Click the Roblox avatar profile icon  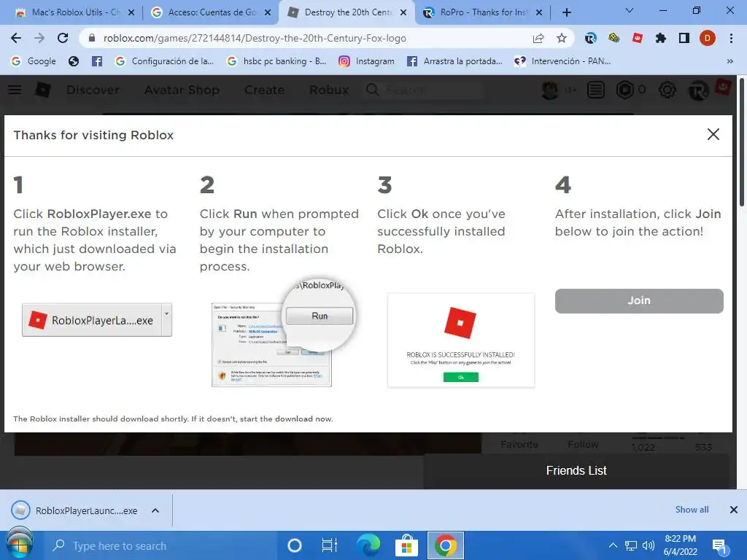[550, 90]
